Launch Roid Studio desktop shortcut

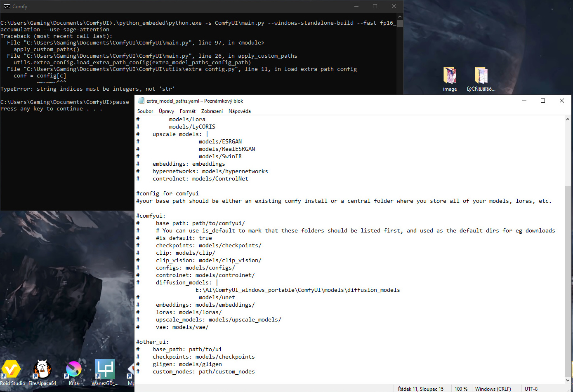click(x=12, y=373)
